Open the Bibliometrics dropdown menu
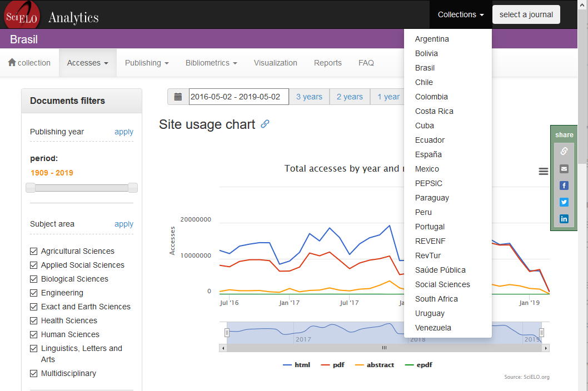 pos(211,63)
